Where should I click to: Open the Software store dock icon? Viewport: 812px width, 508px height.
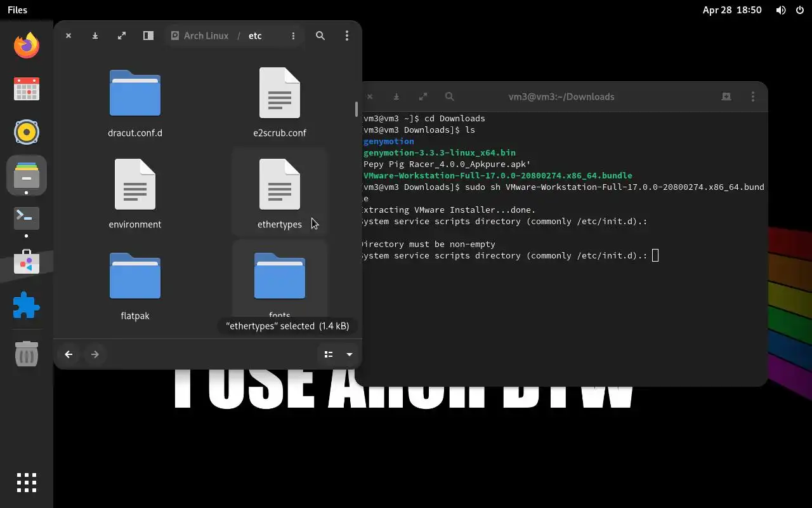coord(26,262)
